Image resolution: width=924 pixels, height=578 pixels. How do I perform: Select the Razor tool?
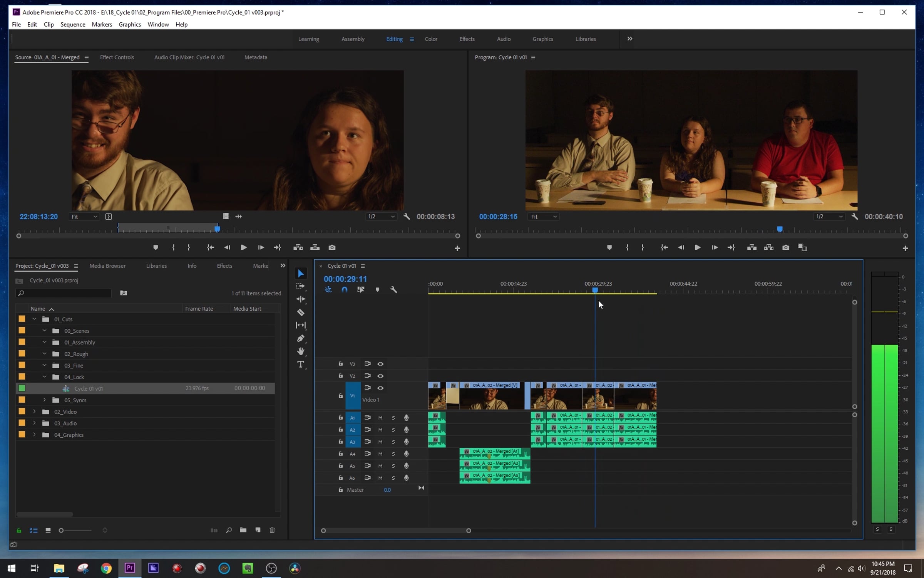[x=301, y=313]
